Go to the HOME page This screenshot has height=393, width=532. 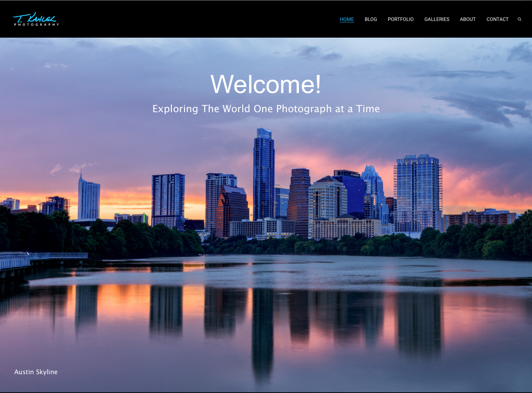point(347,19)
